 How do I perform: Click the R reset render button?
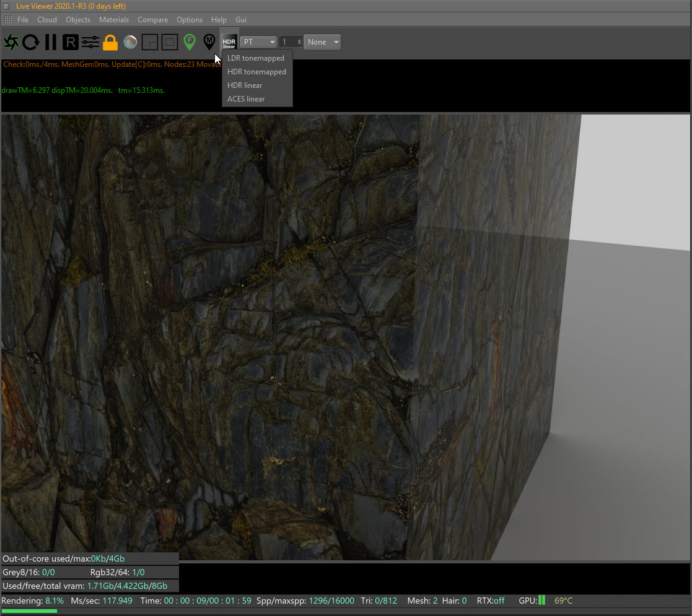coord(70,42)
